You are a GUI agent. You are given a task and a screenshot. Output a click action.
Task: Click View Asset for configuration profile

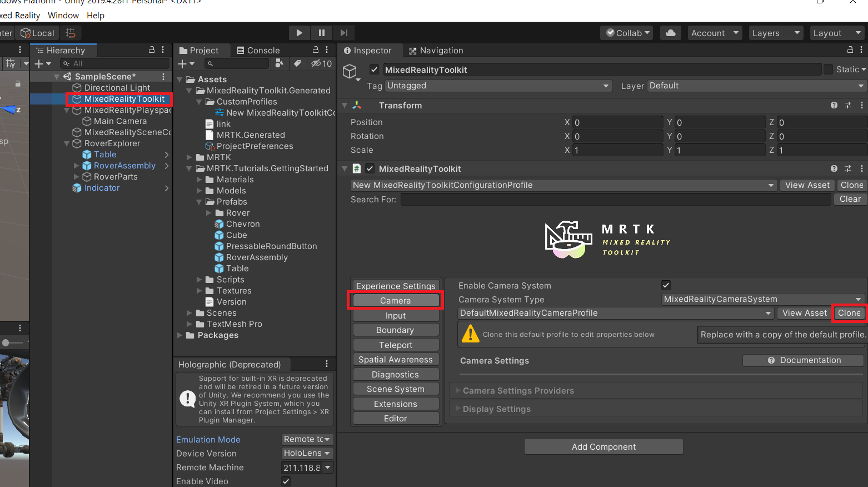[x=807, y=185]
